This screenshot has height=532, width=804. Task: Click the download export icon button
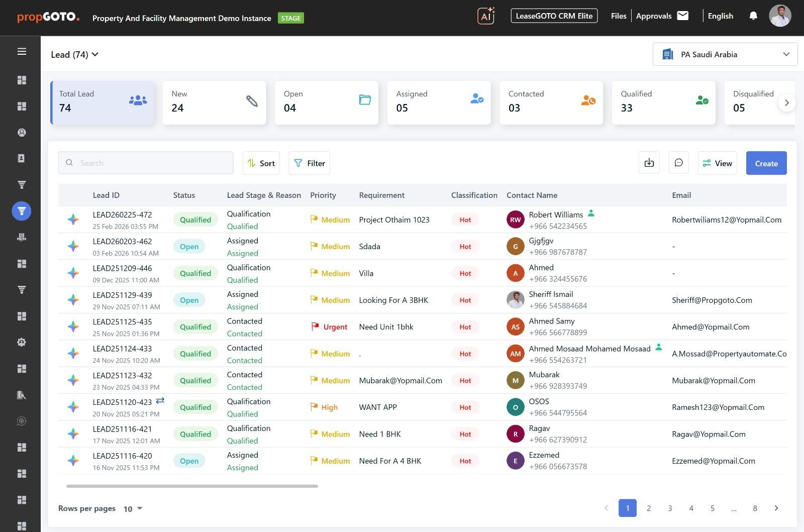(649, 163)
